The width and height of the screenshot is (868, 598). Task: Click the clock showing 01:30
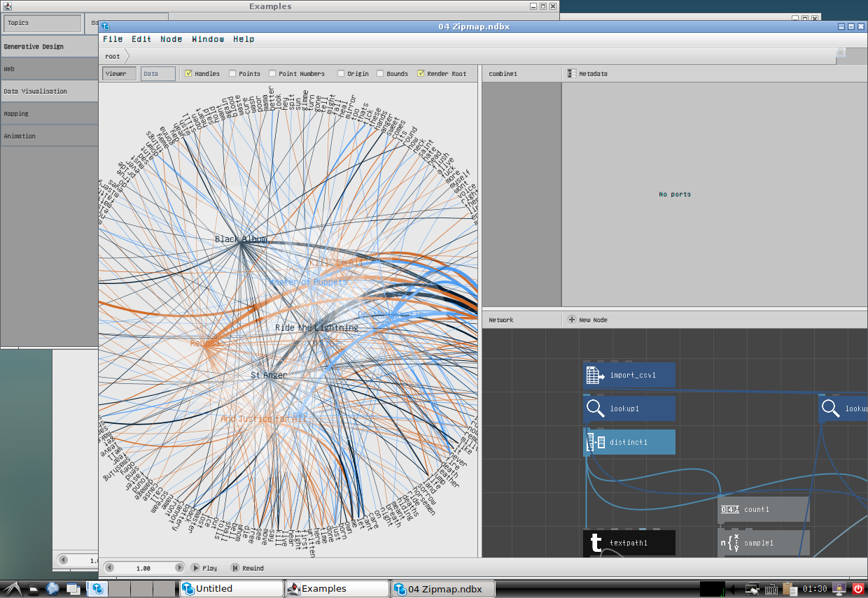[x=813, y=589]
